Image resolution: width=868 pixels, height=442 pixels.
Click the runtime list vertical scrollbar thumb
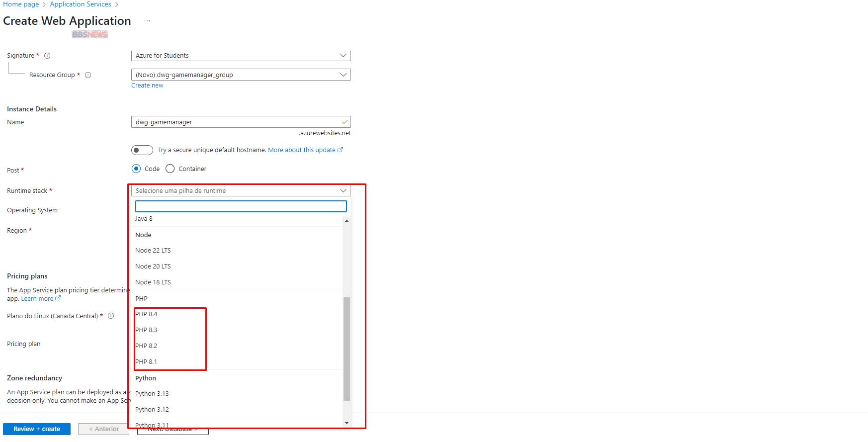click(x=347, y=348)
